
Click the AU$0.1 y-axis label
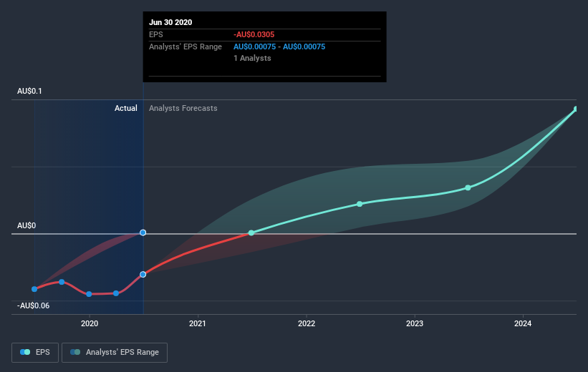pyautogui.click(x=29, y=91)
